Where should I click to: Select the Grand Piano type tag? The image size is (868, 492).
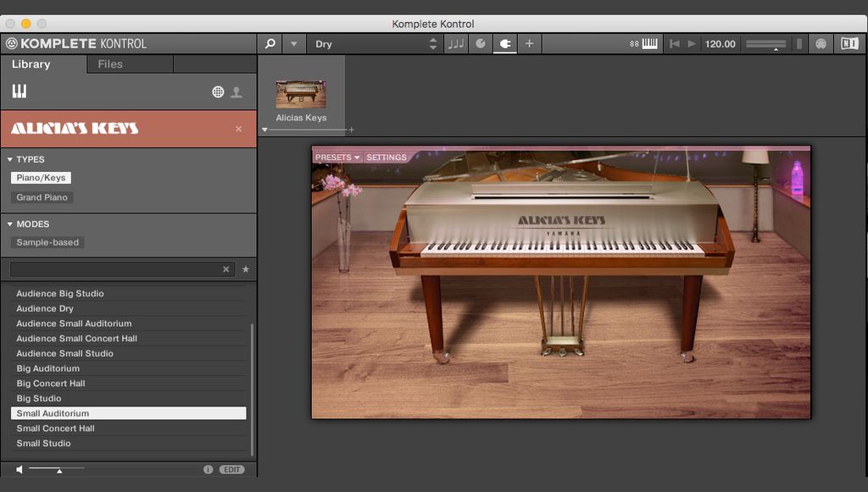(42, 197)
